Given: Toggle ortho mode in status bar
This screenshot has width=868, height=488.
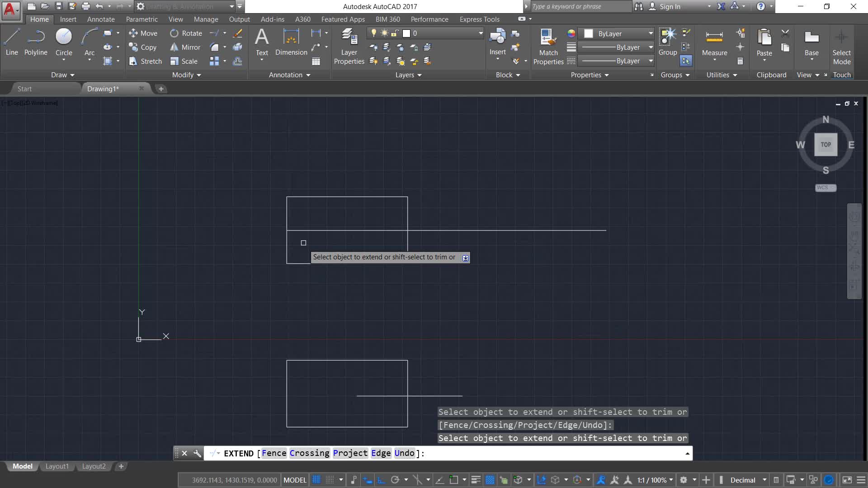Looking at the screenshot, I should click(x=381, y=480).
